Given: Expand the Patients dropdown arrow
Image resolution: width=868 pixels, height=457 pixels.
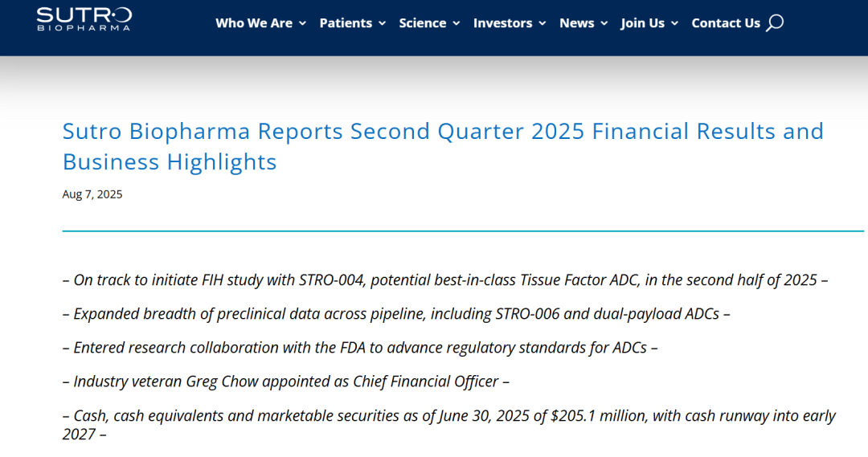Looking at the screenshot, I should pyautogui.click(x=383, y=24).
